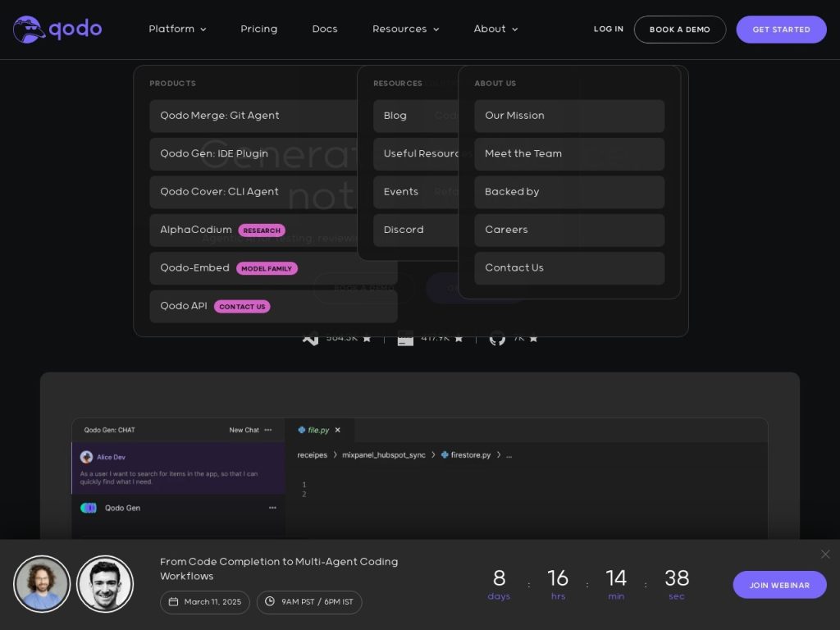Click the MODEL FAMILY badge

[267, 268]
